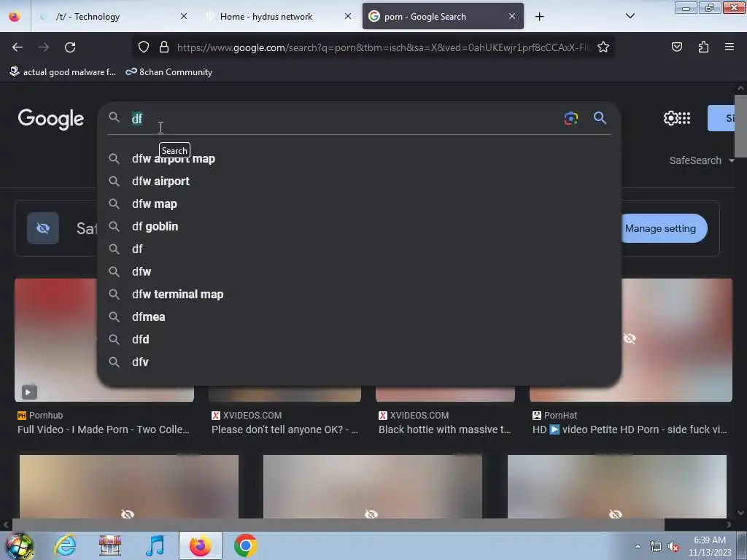Screen dimensions: 747x560
Task: Open the Firefox extensions puzzle icon
Action: (x=703, y=47)
